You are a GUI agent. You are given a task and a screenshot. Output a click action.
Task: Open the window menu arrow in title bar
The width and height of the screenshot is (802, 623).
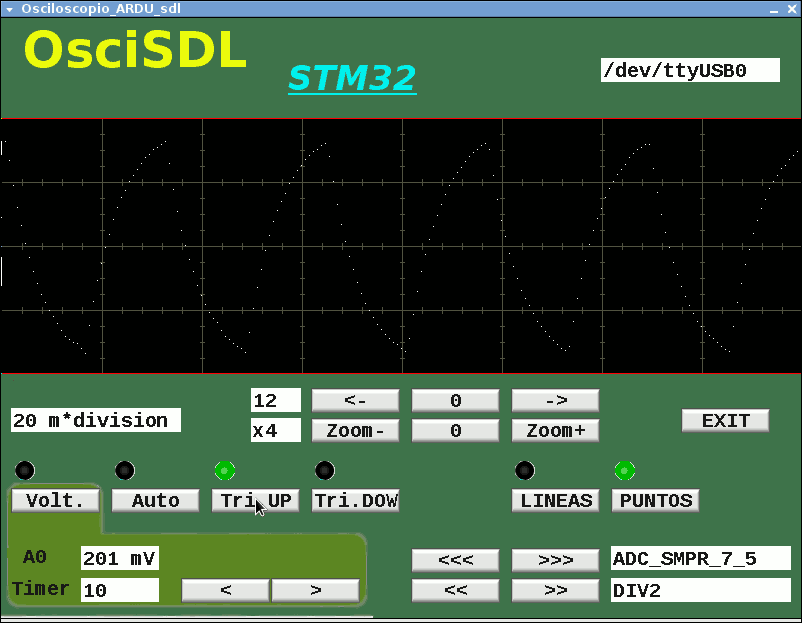tap(9, 9)
